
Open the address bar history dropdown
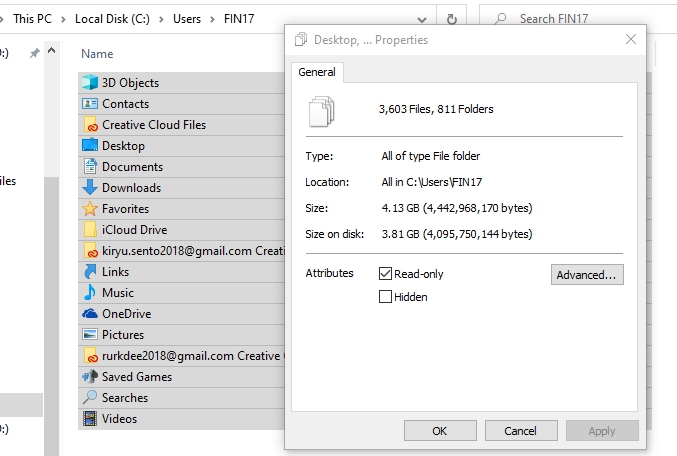coord(422,19)
